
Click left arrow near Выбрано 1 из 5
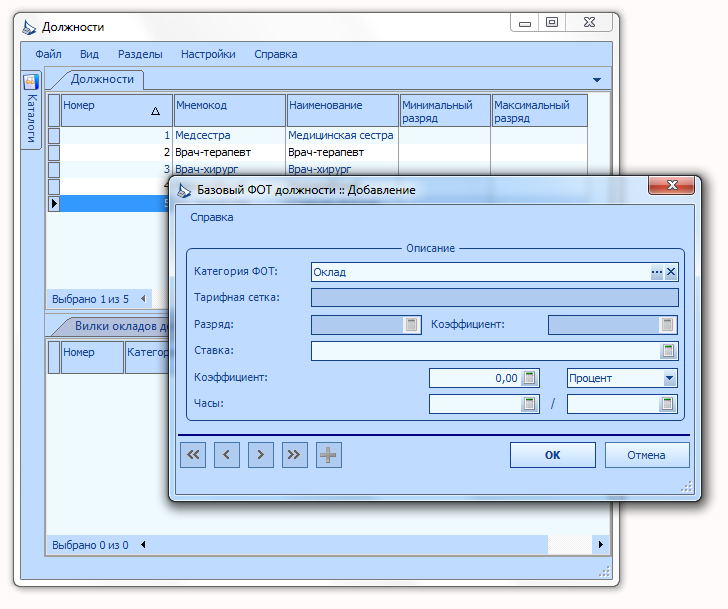(143, 299)
